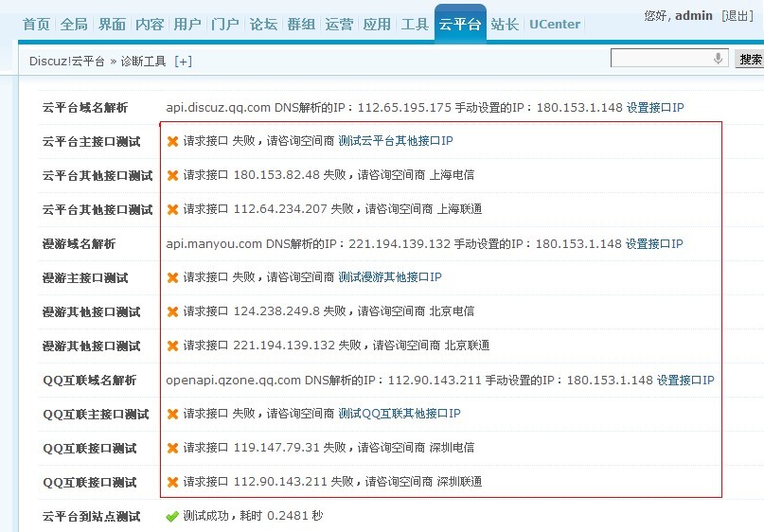
Task: Click the error icon for 221.194.139.132 row
Action: point(172,346)
